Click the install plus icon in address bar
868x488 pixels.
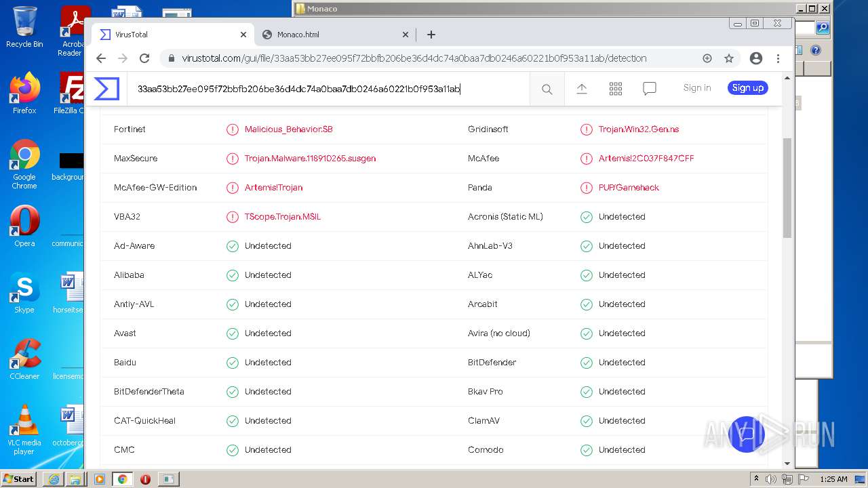[707, 58]
